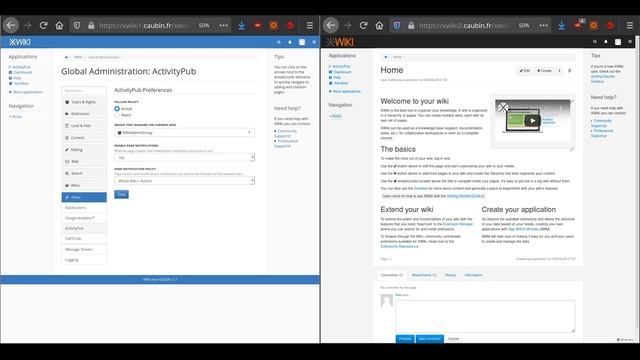Open more actions menu beside Create button

[560, 71]
